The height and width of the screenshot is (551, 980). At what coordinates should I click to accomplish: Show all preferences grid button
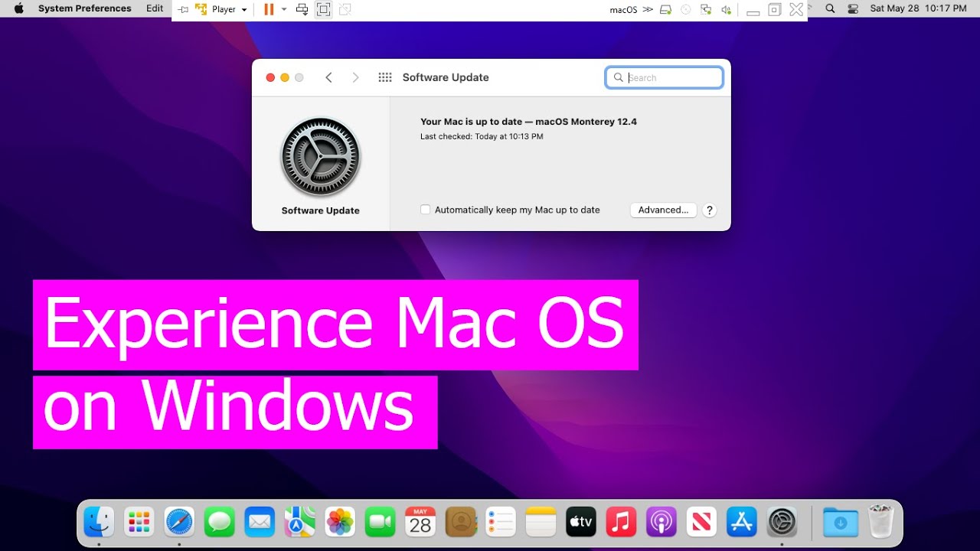(x=385, y=77)
